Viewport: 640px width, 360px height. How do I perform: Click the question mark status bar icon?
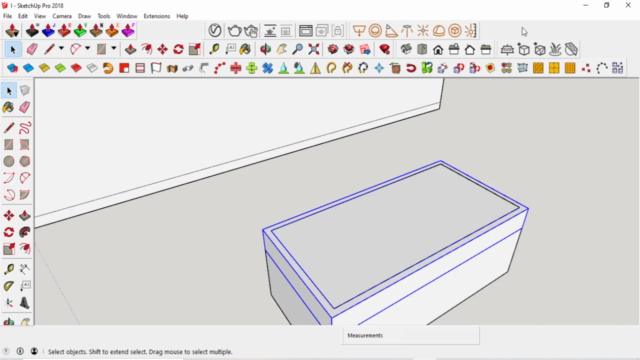pos(6,351)
